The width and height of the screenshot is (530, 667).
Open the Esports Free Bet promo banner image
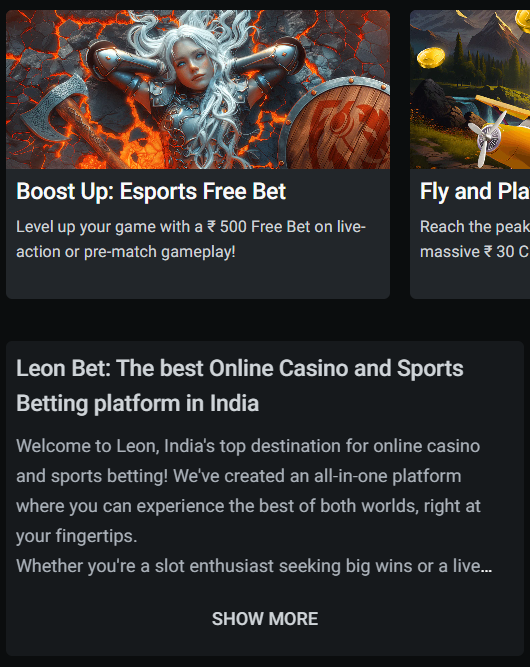[x=198, y=89]
